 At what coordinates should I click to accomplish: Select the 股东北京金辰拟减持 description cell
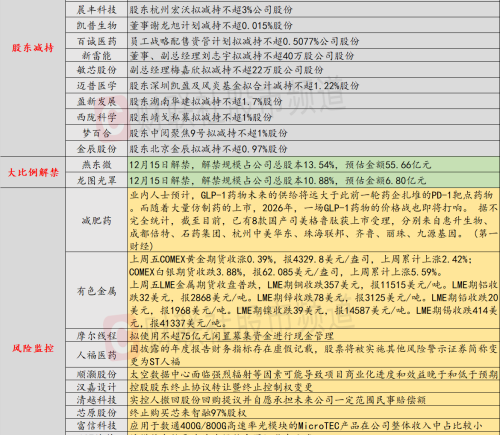(x=314, y=149)
